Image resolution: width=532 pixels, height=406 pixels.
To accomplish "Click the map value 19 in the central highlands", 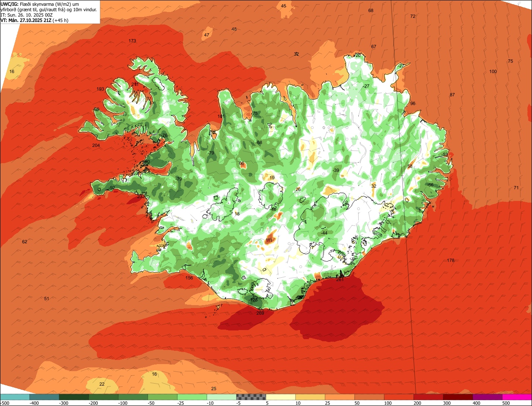I will tap(272, 178).
